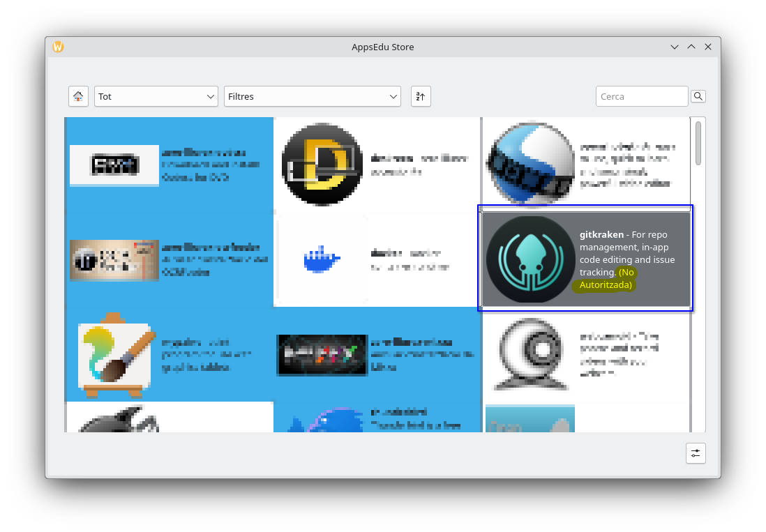Image resolution: width=766 pixels, height=532 pixels.
Task: Click the home button in the toolbar
Action: pos(78,96)
